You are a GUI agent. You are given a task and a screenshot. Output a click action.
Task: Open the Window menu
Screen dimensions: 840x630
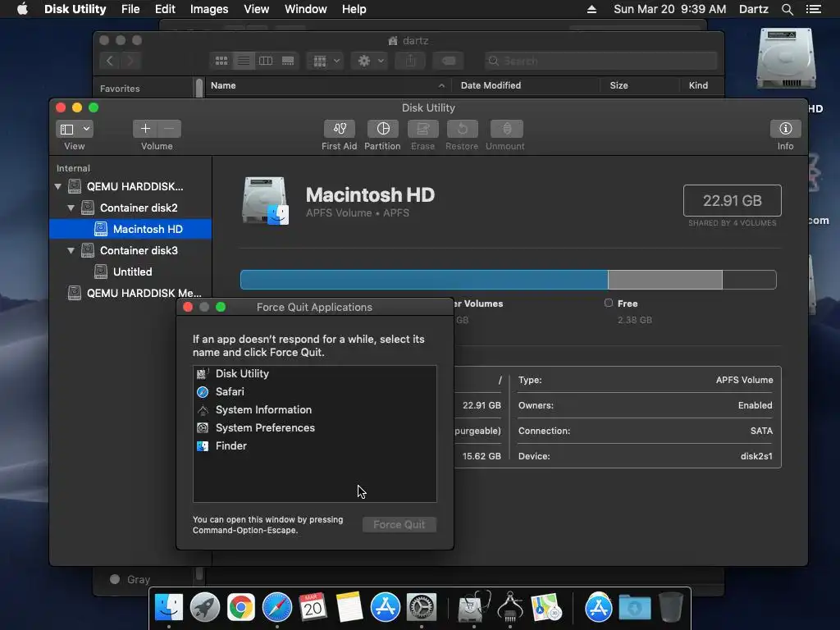305,9
